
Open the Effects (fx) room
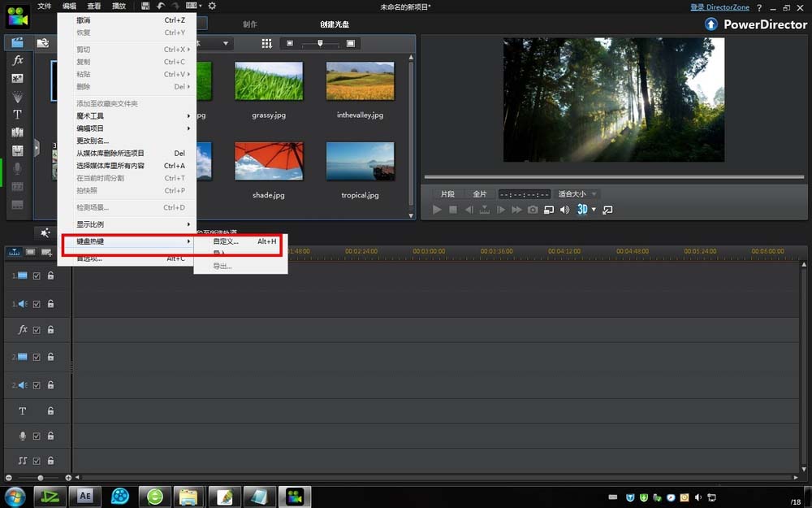point(18,61)
